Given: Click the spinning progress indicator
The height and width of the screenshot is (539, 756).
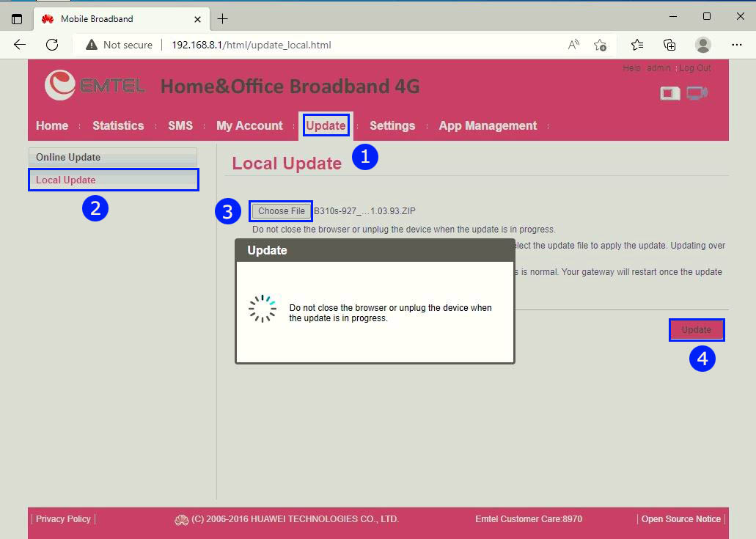Looking at the screenshot, I should pos(263,309).
